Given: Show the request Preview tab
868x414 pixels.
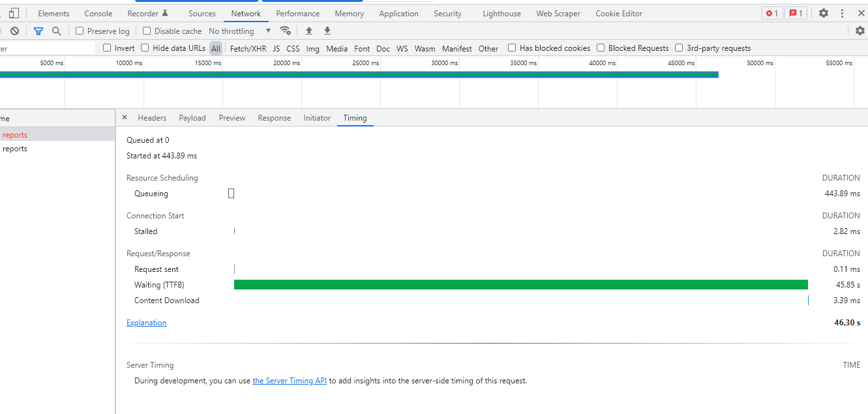Looking at the screenshot, I should [232, 118].
